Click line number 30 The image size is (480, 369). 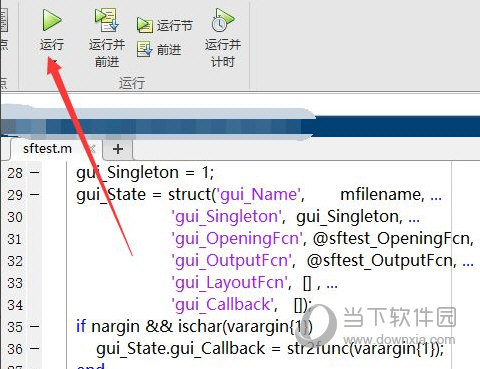[x=15, y=217]
